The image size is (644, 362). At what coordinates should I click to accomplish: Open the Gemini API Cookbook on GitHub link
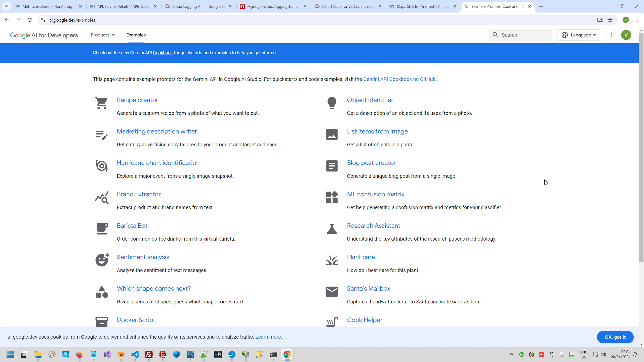[399, 79]
